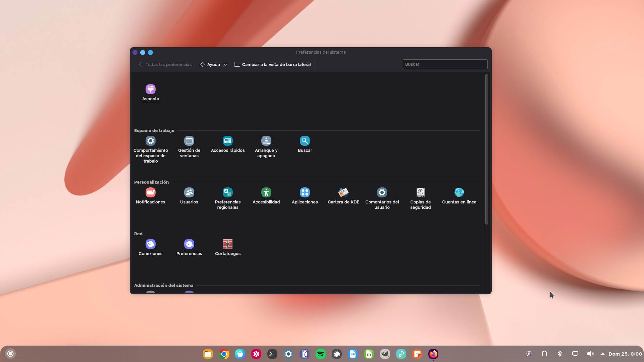Open Preferencias regionales module
The height and width of the screenshot is (362, 644).
[228, 199]
